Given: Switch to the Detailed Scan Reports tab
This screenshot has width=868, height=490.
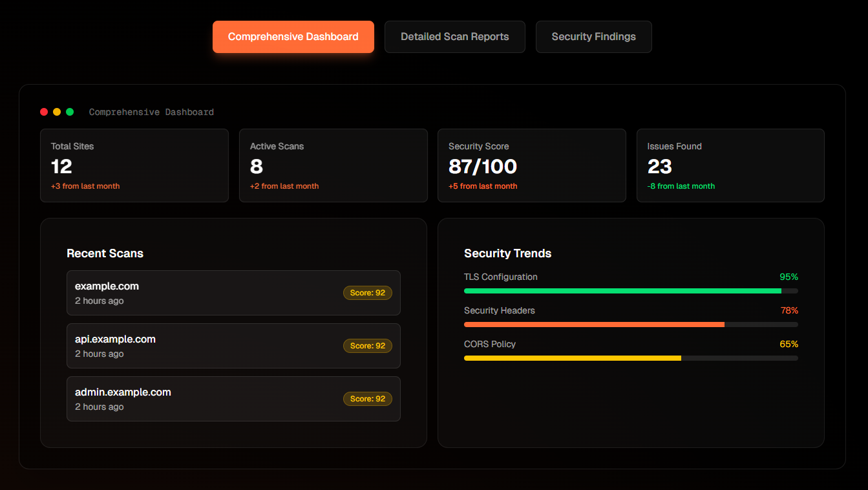Looking at the screenshot, I should coord(454,36).
